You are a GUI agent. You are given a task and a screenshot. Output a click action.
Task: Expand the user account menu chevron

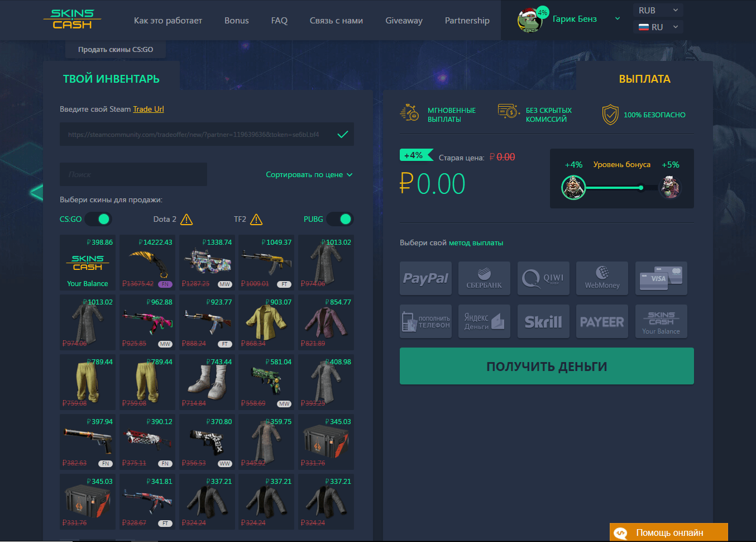[618, 18]
